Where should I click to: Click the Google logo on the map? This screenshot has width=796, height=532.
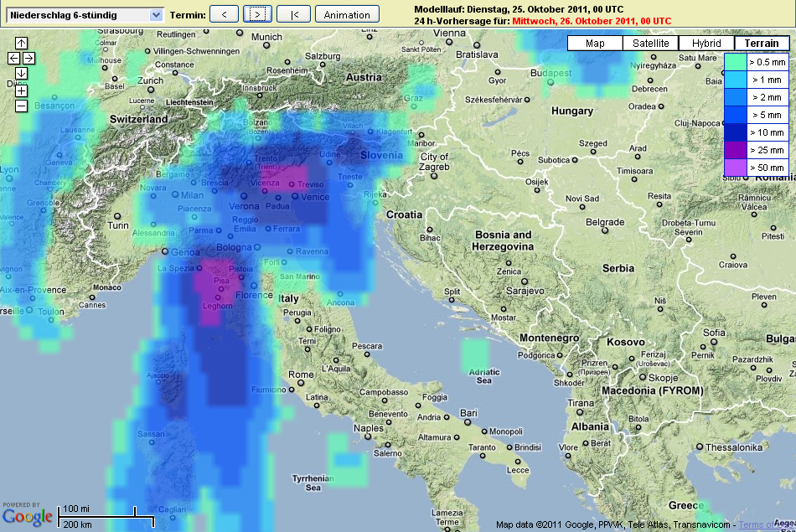click(x=28, y=517)
